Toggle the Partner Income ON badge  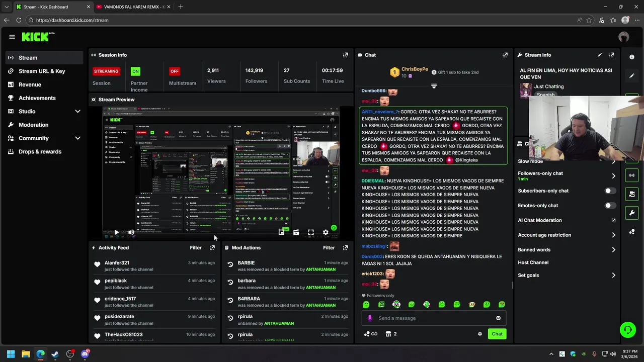click(x=135, y=71)
